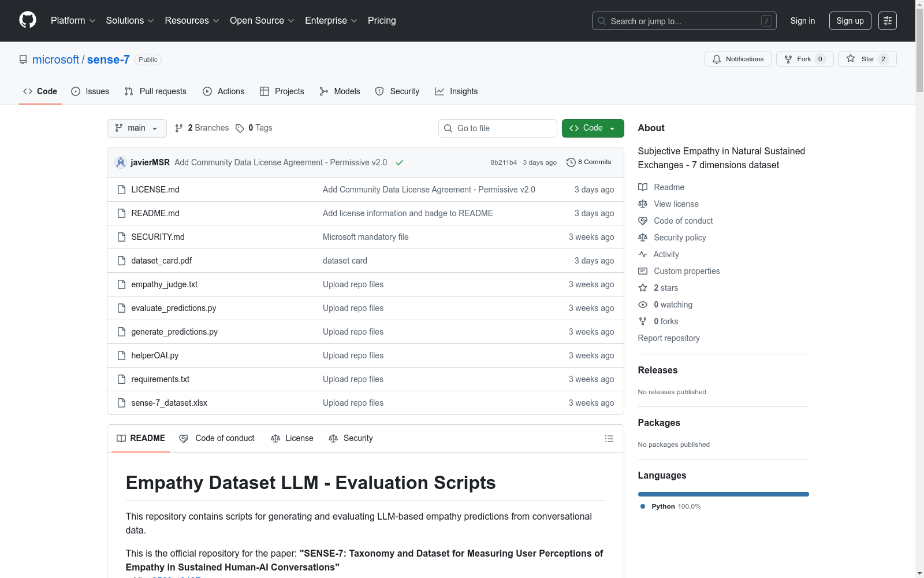Click the search magnifier icon in header

tap(602, 21)
